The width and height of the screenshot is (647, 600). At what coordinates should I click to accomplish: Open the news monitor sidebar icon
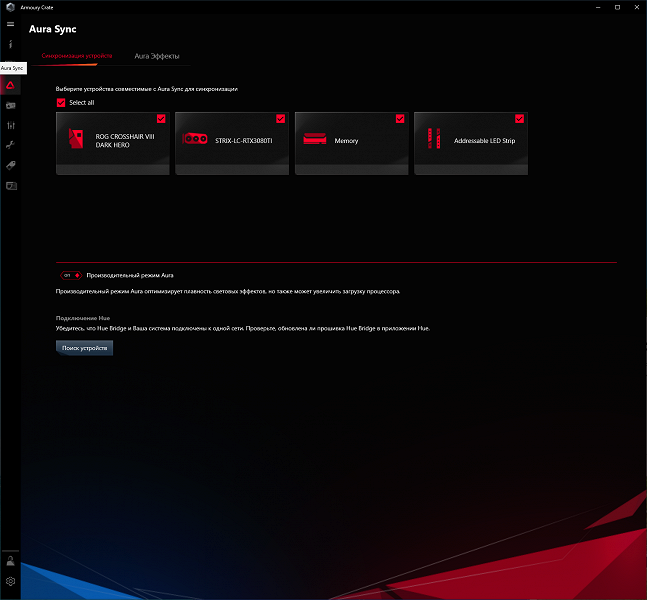click(x=11, y=186)
